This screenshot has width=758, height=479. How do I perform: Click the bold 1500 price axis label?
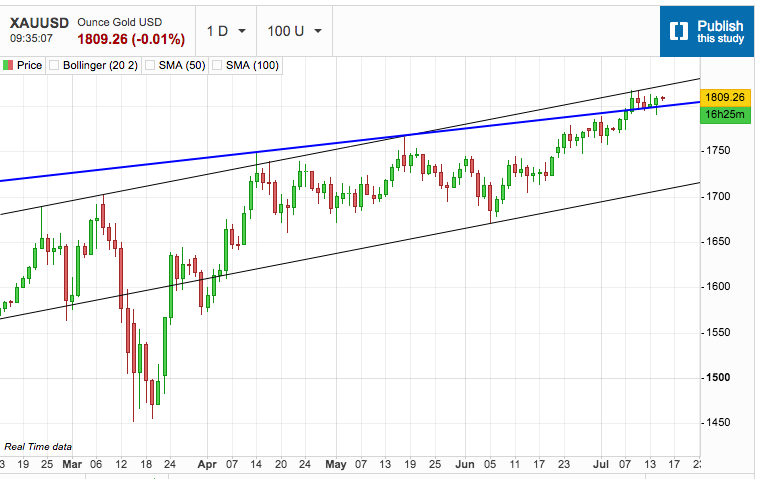point(718,377)
